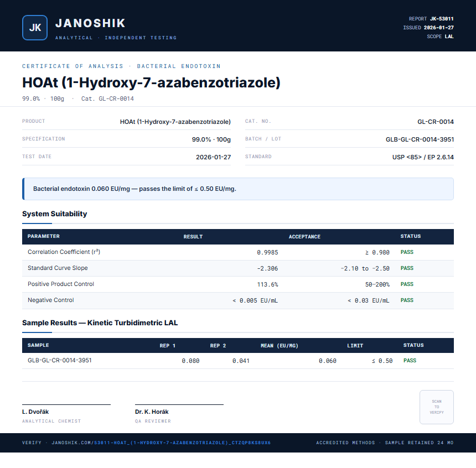Select the Standard Curve Slope result -2.306

pos(267,269)
